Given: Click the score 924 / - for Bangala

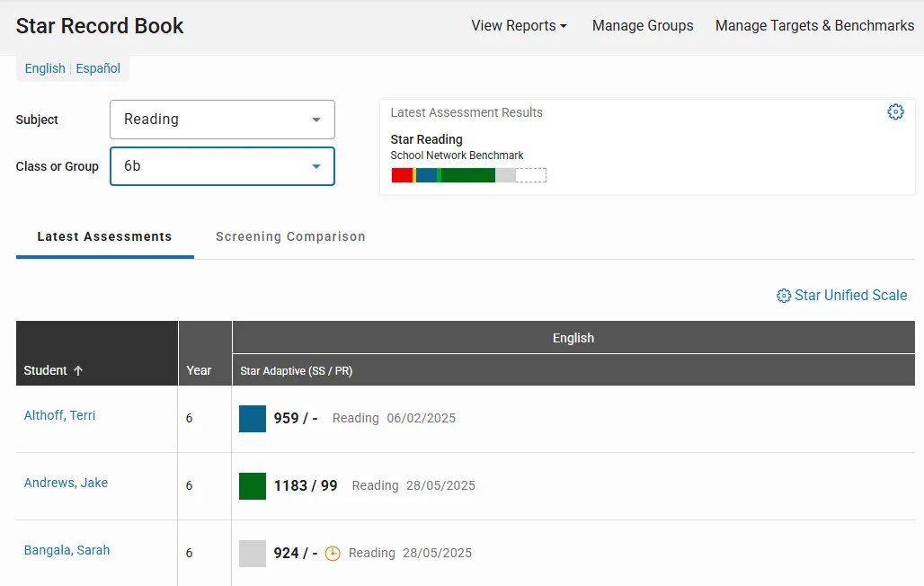Looking at the screenshot, I should 295,553.
